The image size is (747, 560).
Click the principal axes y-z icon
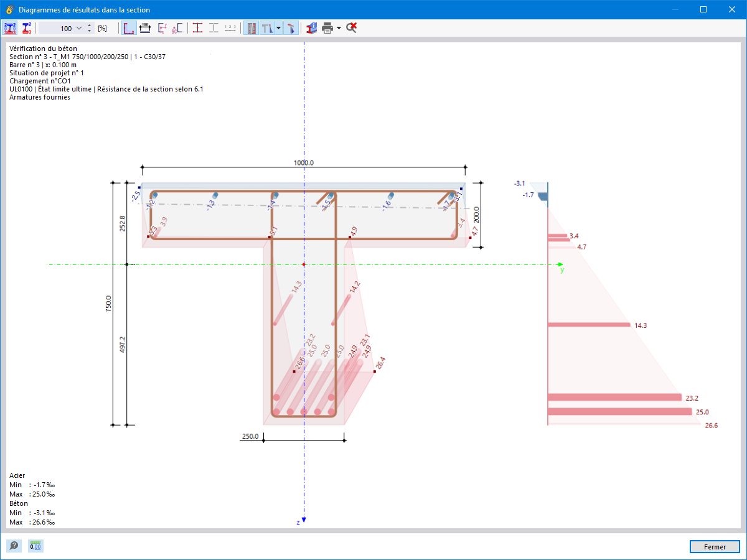point(162,28)
